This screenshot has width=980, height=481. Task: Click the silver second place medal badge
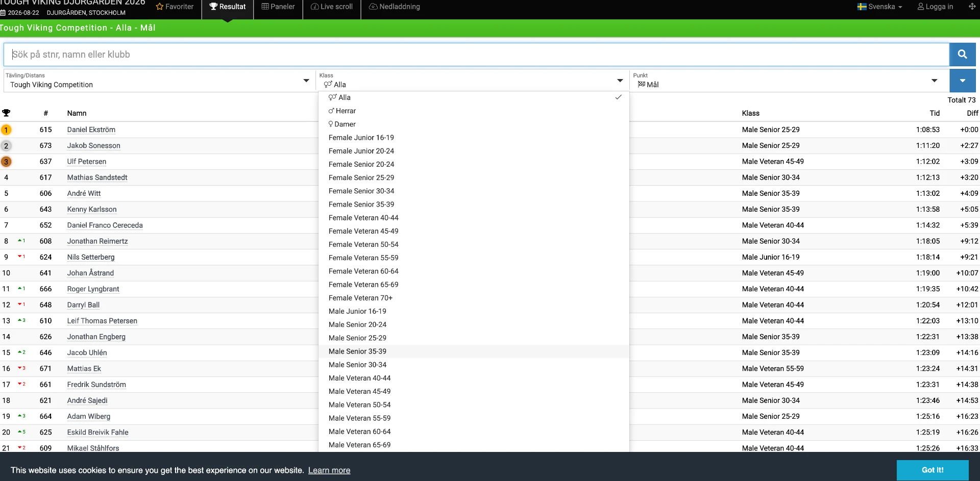click(x=6, y=146)
